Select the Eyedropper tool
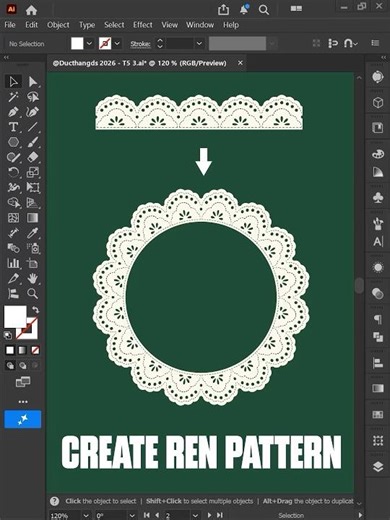This screenshot has width=390, height=520. (x=33, y=233)
